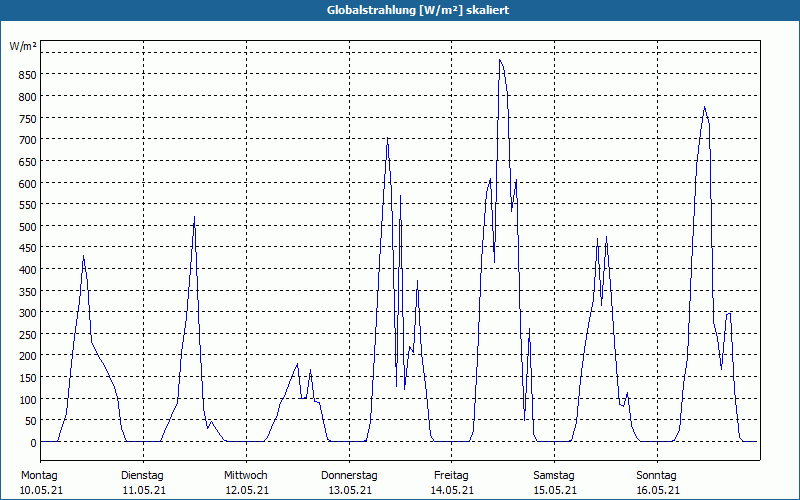Click the y-axis value 200
Screen dimensions: 800x500
(x=27, y=356)
